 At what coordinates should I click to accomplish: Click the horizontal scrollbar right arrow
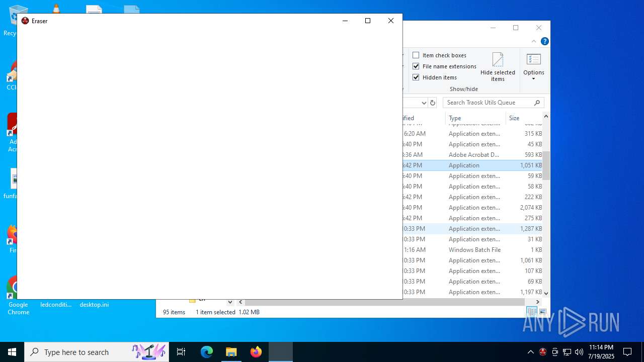click(x=537, y=302)
